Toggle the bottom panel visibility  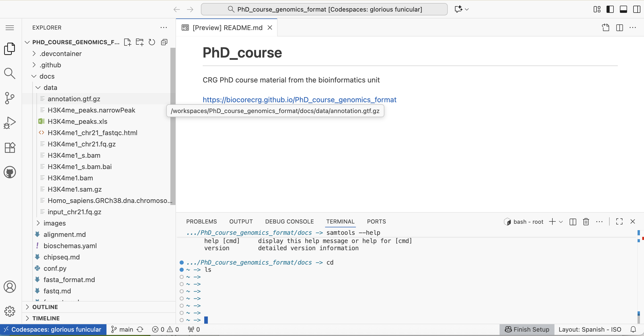pos(623,10)
